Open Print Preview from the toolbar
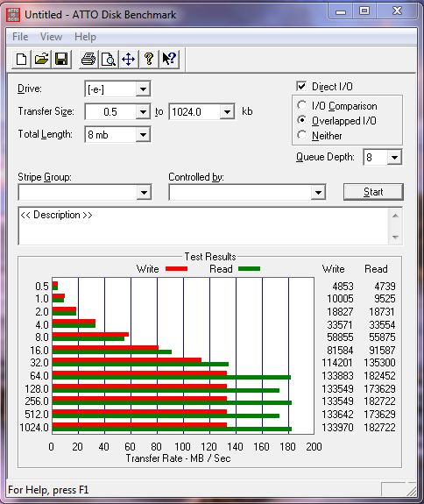424x504 pixels. pyautogui.click(x=109, y=59)
